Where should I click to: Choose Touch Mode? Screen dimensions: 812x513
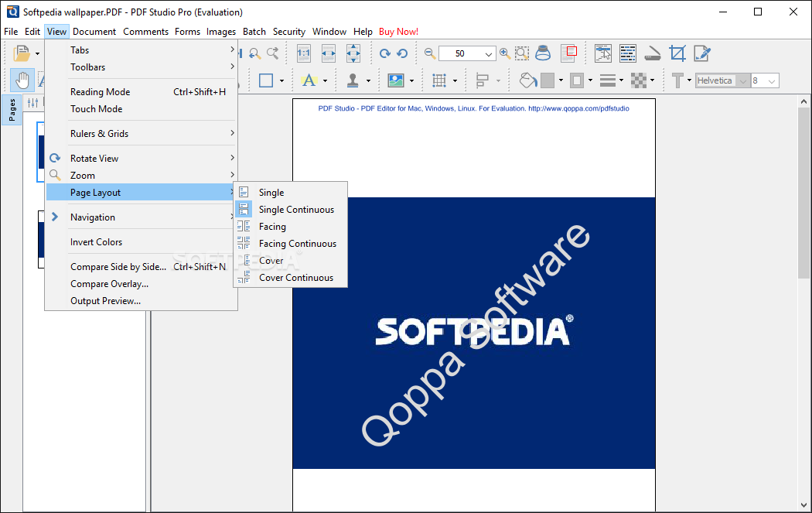click(142, 109)
